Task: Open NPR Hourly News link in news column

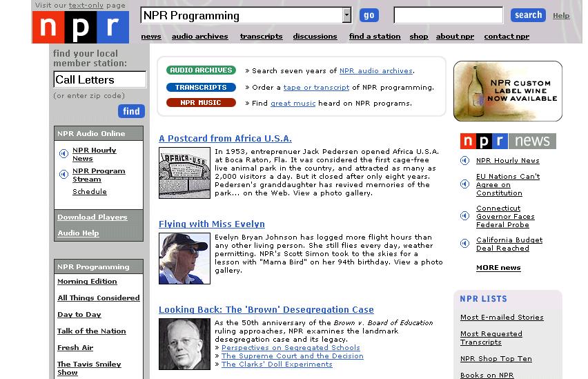Action: (x=508, y=161)
